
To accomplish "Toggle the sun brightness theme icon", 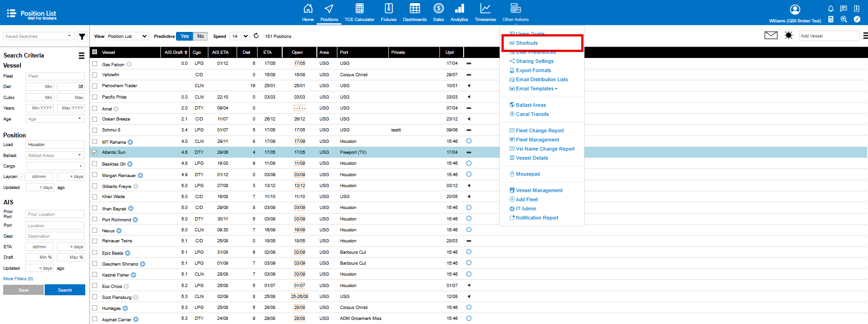I will point(789,36).
